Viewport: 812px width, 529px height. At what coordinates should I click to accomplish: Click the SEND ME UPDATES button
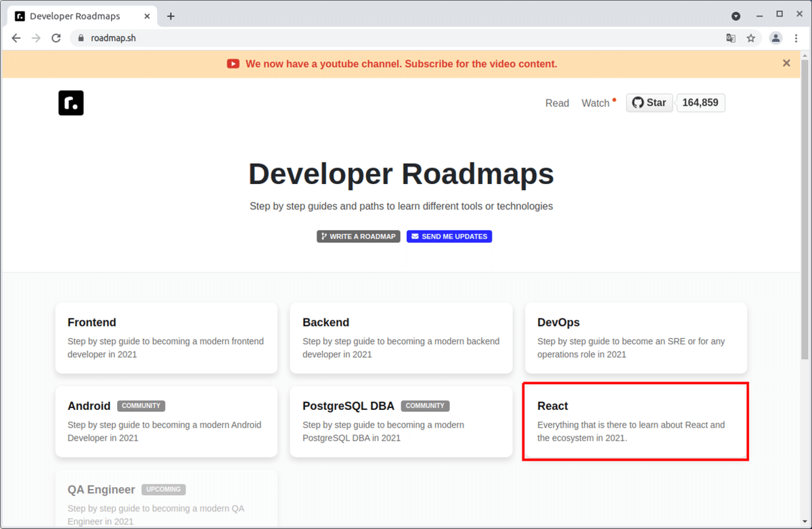449,236
